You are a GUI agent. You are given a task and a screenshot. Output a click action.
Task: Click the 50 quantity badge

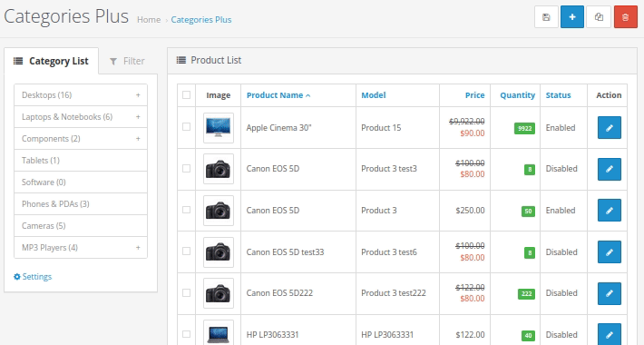pyautogui.click(x=528, y=211)
